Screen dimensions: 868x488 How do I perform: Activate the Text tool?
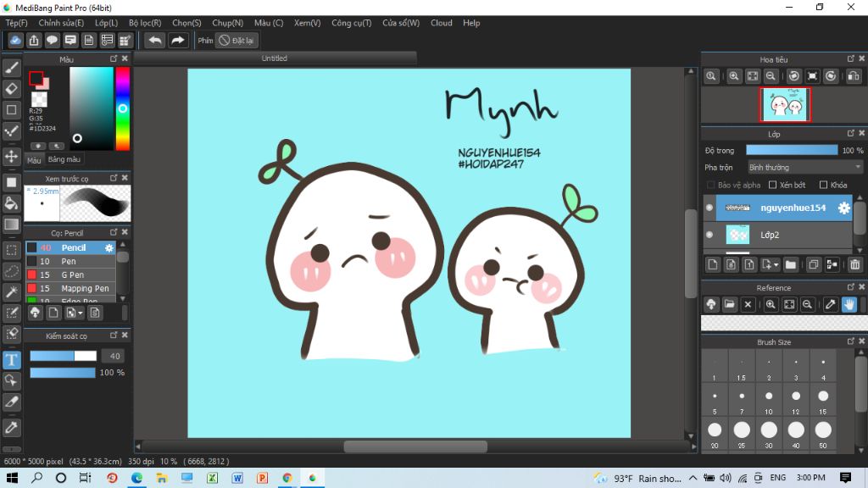point(12,360)
